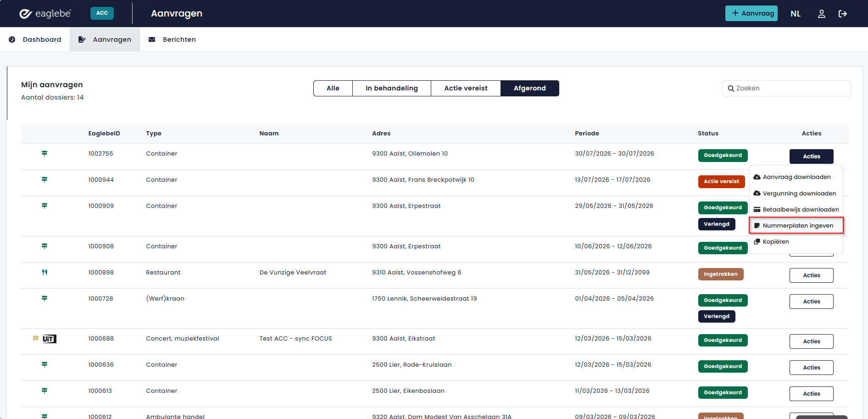Switch to the Aanvragen tab

[x=105, y=39]
